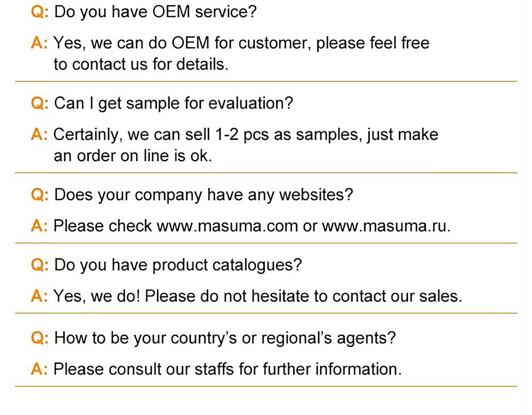Image resolution: width=532 pixels, height=415 pixels.
Task: Click the www.masuma.ru website link
Action: click(386, 226)
